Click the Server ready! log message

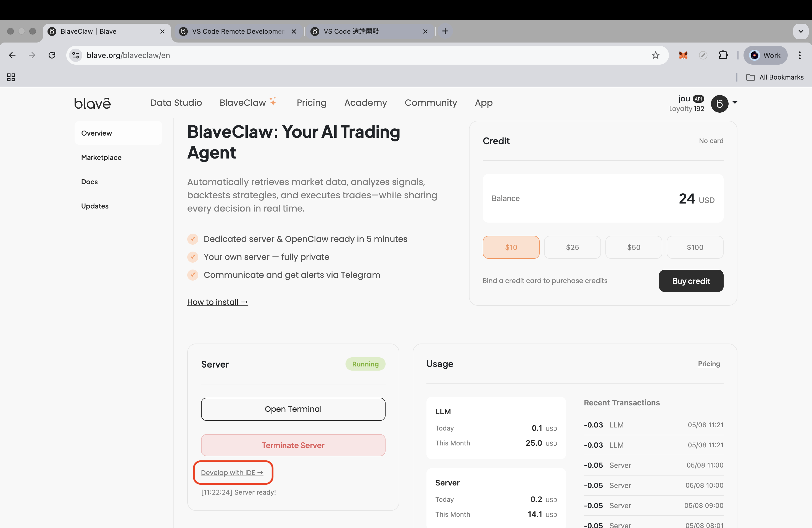pyautogui.click(x=238, y=492)
